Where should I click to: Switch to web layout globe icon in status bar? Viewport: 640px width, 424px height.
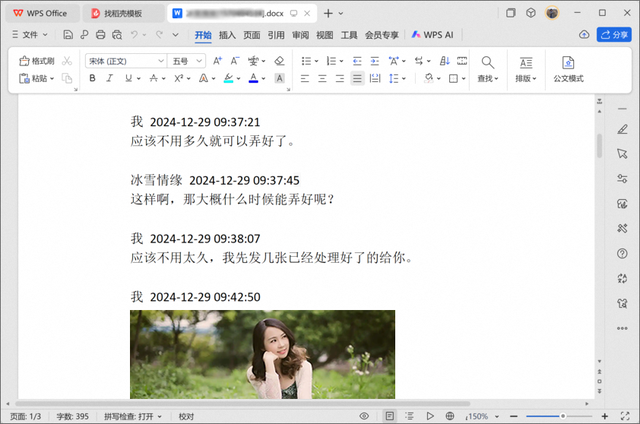pos(450,416)
